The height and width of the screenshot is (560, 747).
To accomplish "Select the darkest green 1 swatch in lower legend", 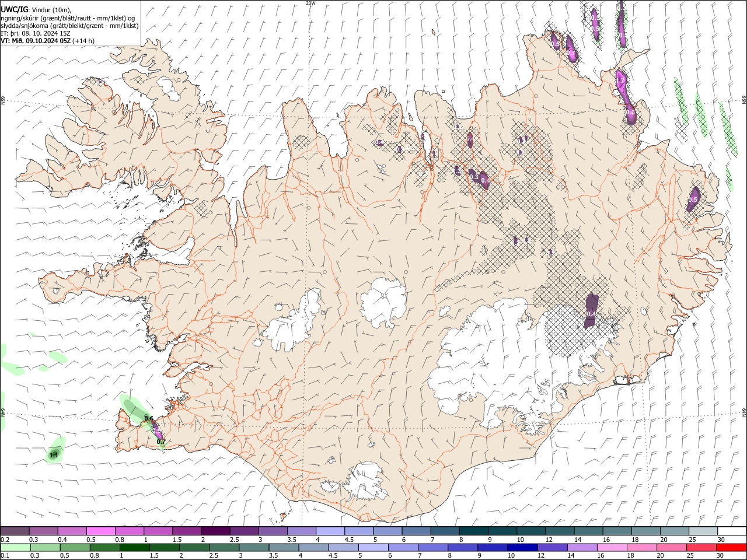I will tap(135, 547).
